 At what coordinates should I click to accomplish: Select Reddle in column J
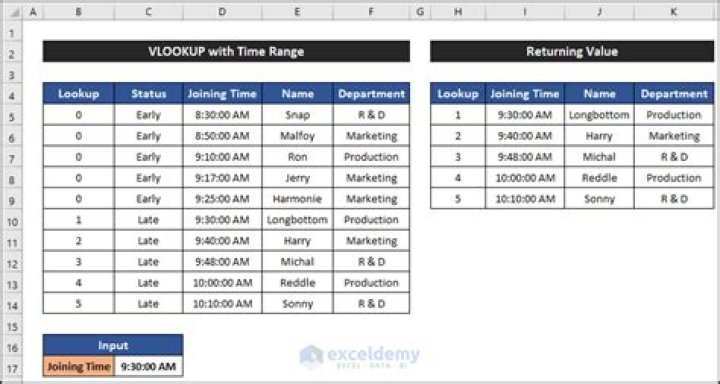point(599,178)
